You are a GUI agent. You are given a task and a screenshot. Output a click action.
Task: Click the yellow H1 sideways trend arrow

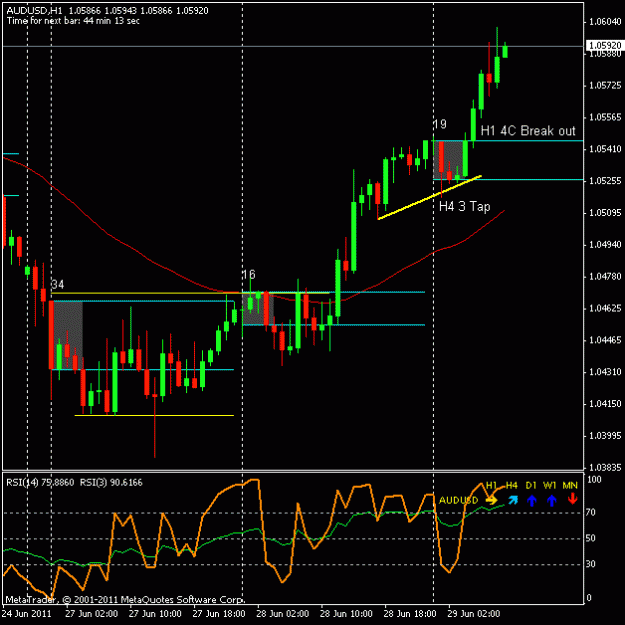click(492, 500)
